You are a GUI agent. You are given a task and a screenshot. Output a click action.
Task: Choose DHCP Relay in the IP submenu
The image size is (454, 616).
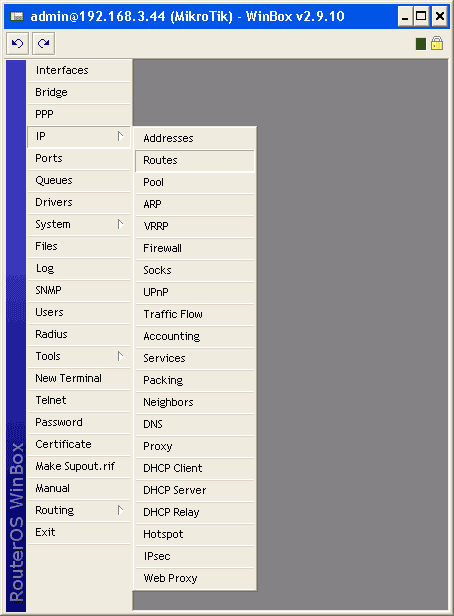click(195, 512)
